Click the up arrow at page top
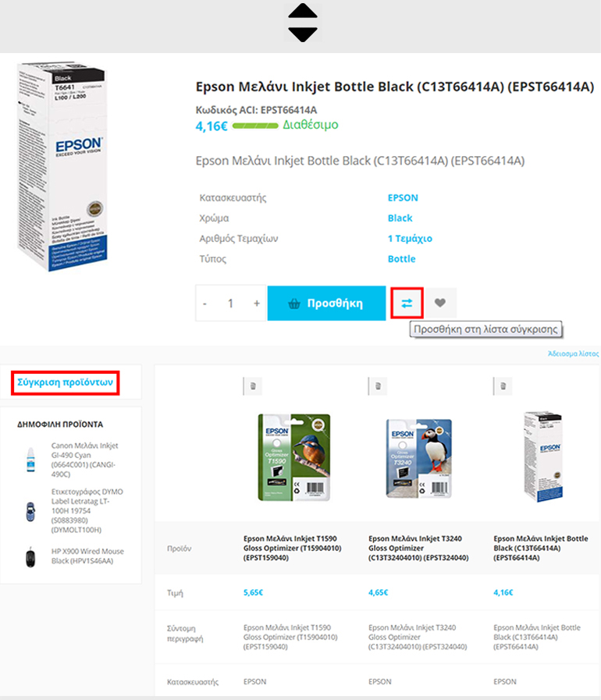This screenshot has height=700, width=601. [303, 11]
